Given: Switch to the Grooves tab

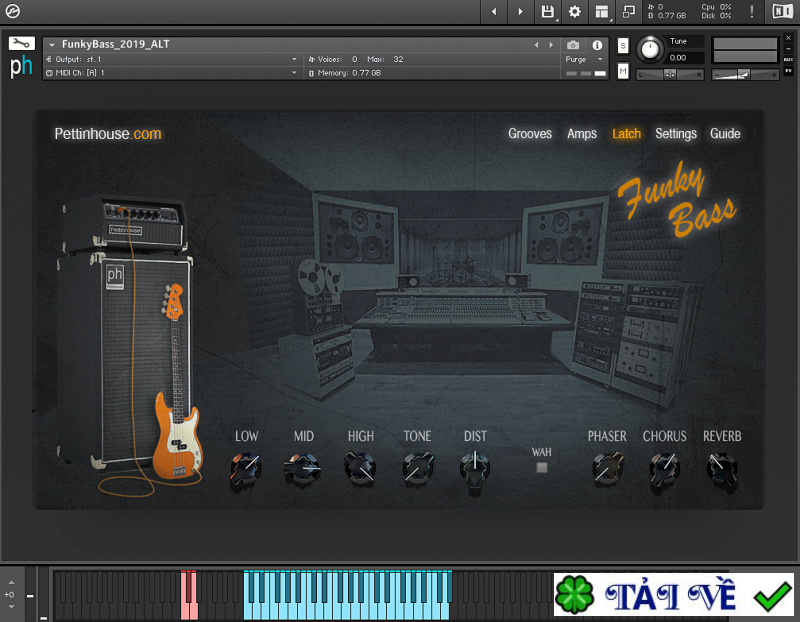Looking at the screenshot, I should tap(530, 134).
